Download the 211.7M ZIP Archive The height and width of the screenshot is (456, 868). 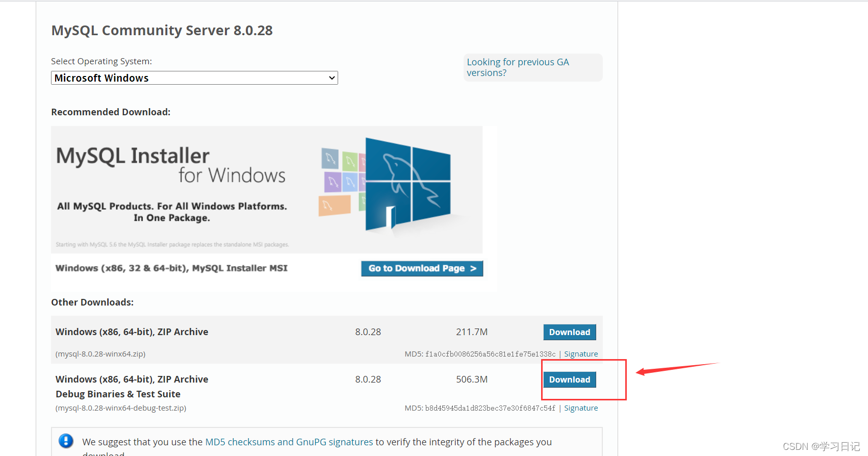570,332
